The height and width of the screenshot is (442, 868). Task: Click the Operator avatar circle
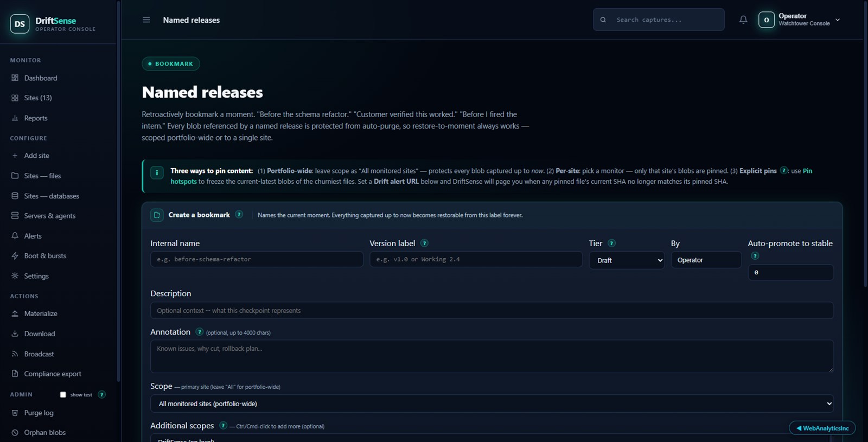(x=767, y=20)
